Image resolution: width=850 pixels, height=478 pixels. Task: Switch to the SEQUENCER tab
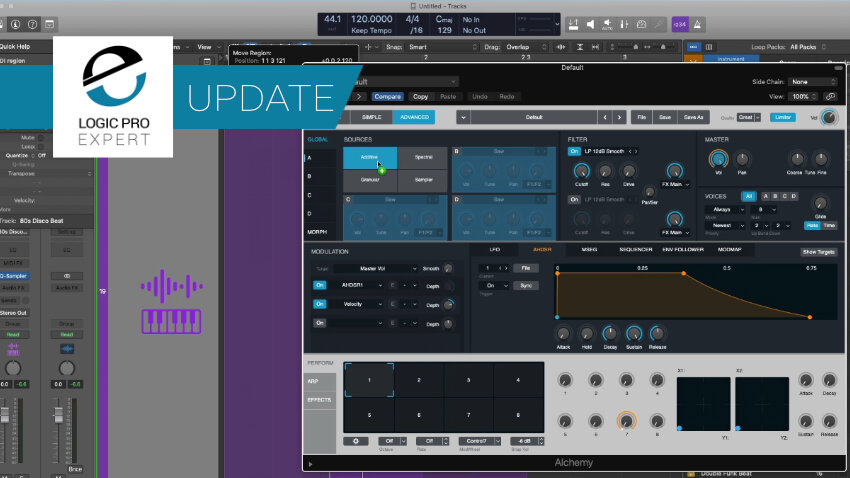click(x=636, y=250)
